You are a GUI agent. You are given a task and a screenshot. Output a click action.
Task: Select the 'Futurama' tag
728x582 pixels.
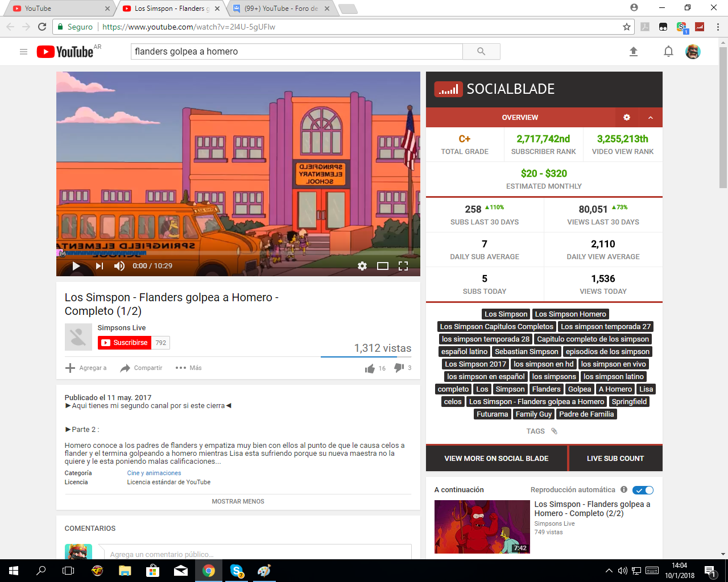493,414
